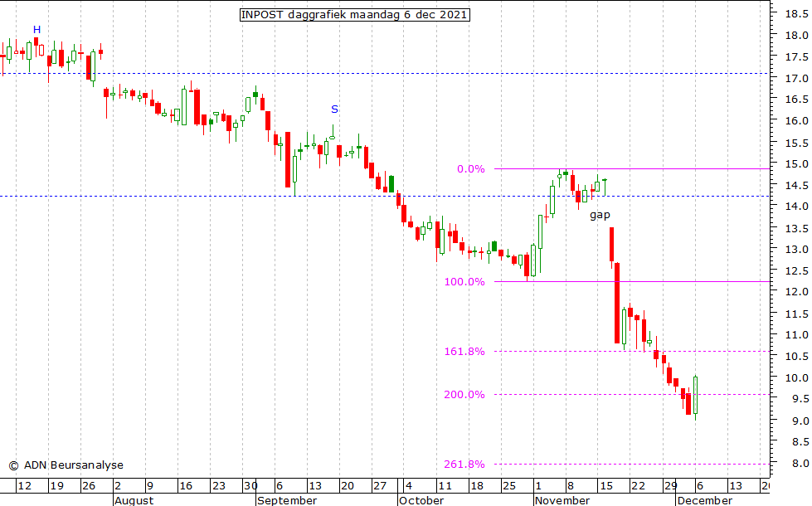
Task: Click the 18.0 price axis label
Action: point(796,35)
